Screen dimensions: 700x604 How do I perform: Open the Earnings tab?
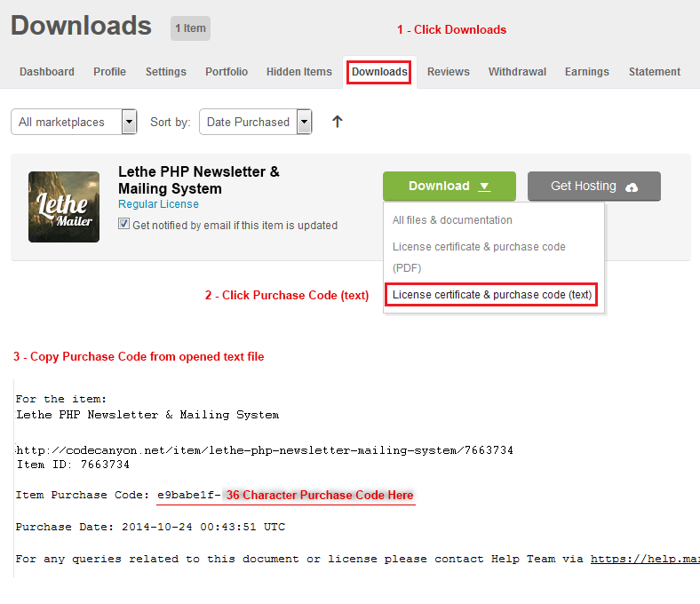pos(586,72)
